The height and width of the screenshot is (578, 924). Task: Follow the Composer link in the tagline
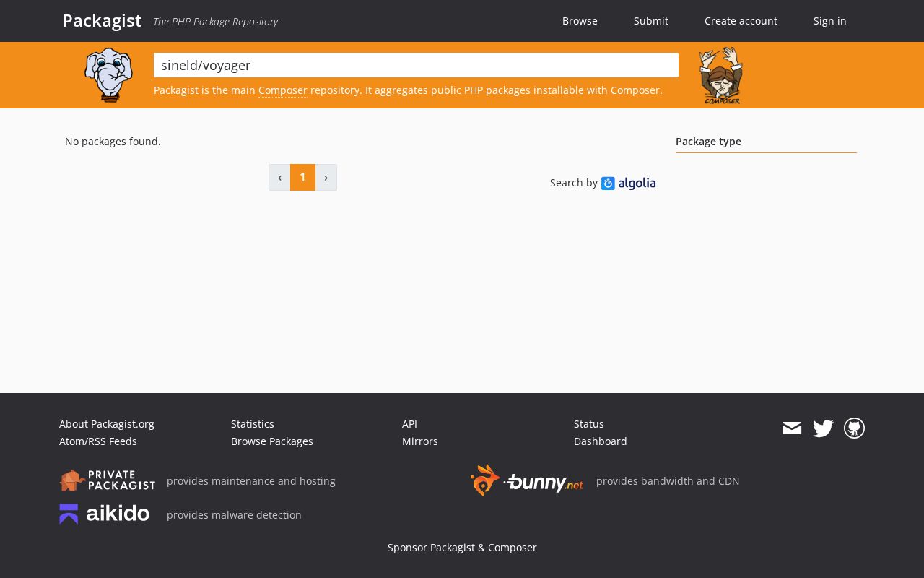pos(283,90)
